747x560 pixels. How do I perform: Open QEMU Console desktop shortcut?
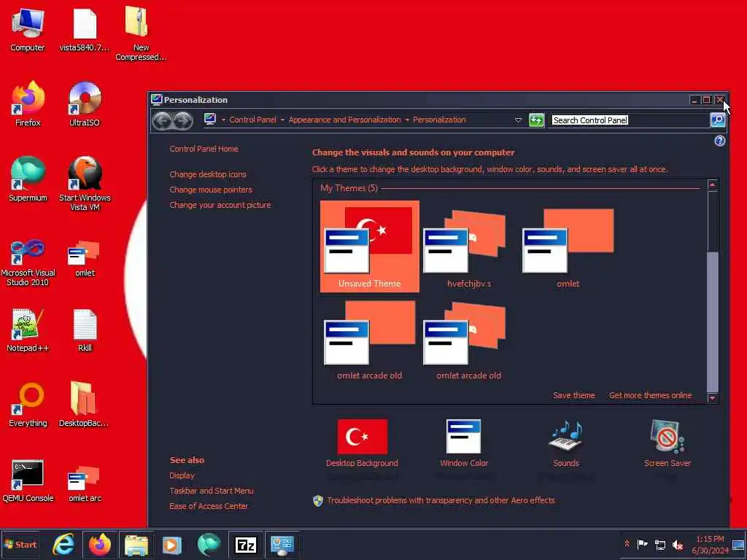[x=28, y=481]
